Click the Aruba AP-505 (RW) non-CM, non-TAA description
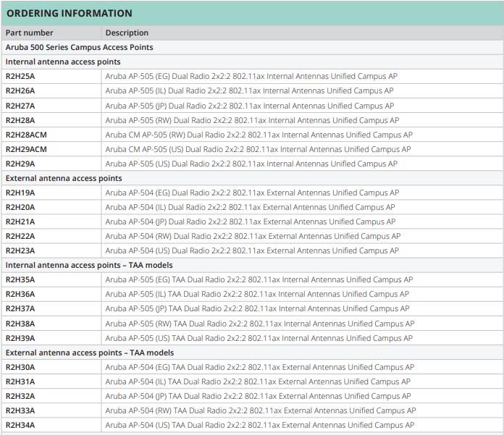Viewport: 504px width, 435px height. 252,120
